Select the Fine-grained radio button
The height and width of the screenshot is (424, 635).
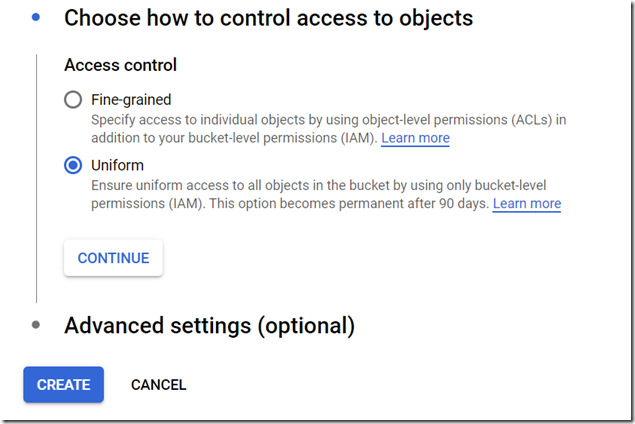pyautogui.click(x=73, y=100)
